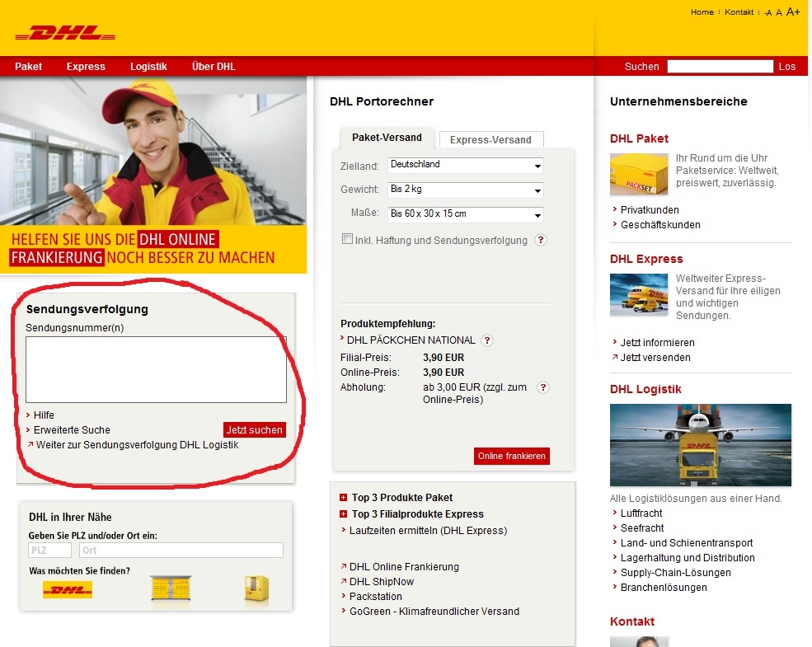The height and width of the screenshot is (647, 812).
Task: Open the Über DHL menu
Action: point(214,66)
